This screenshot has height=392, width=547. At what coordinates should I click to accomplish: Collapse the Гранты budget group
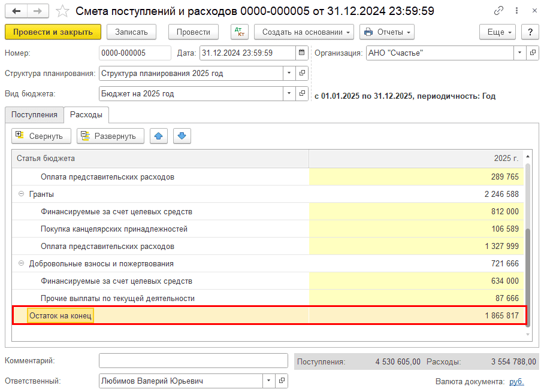click(x=22, y=195)
